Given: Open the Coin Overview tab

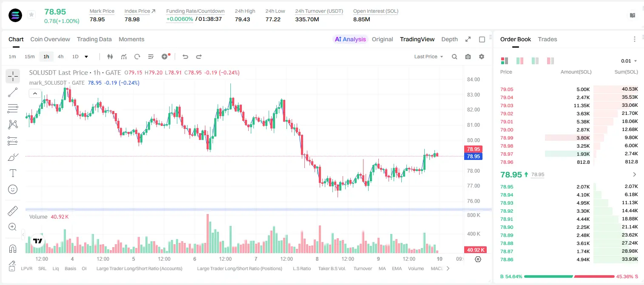Looking at the screenshot, I should 50,39.
